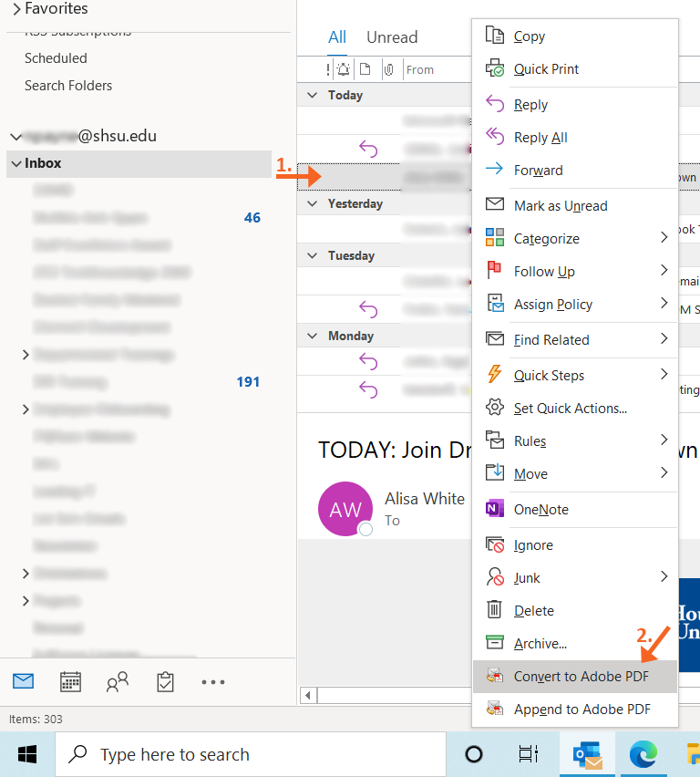Open the People contacts icon
This screenshot has width=700, height=777.
pyautogui.click(x=118, y=681)
